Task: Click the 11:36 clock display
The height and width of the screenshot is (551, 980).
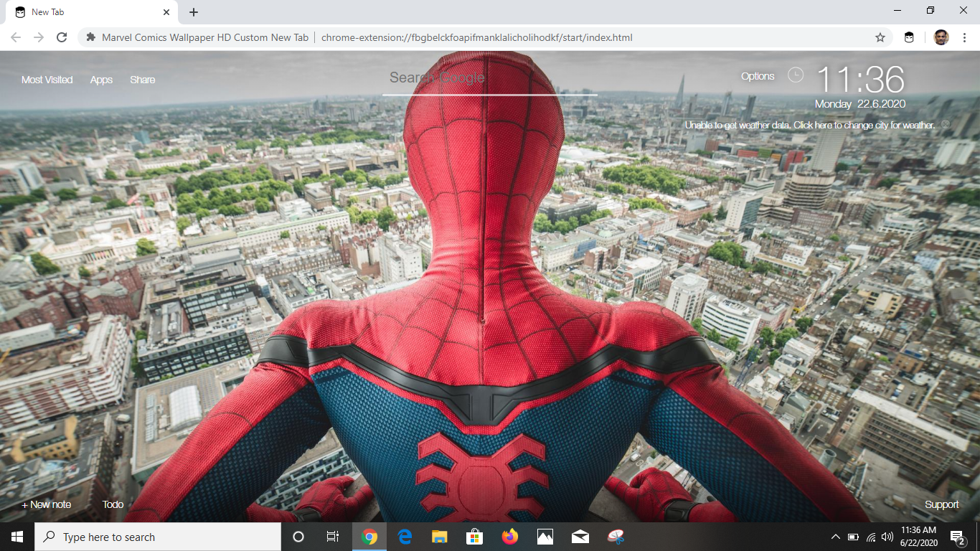Action: click(x=860, y=79)
